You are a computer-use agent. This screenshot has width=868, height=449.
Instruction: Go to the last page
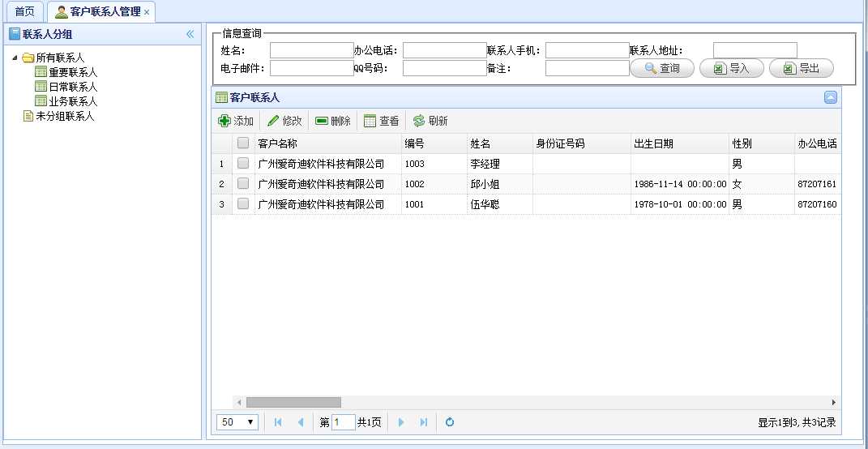point(424,422)
